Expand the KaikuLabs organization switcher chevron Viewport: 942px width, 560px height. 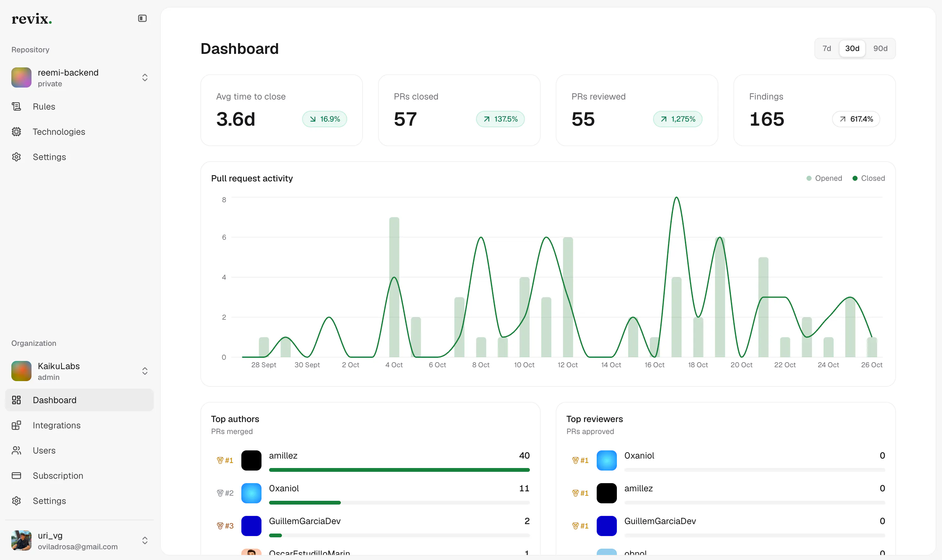pyautogui.click(x=145, y=371)
